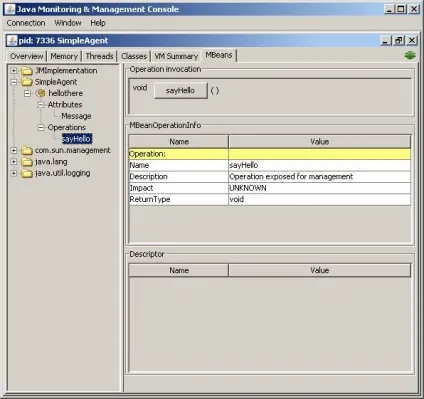Select sayHello under Operations in tree
The image size is (424, 399).
tap(77, 139)
